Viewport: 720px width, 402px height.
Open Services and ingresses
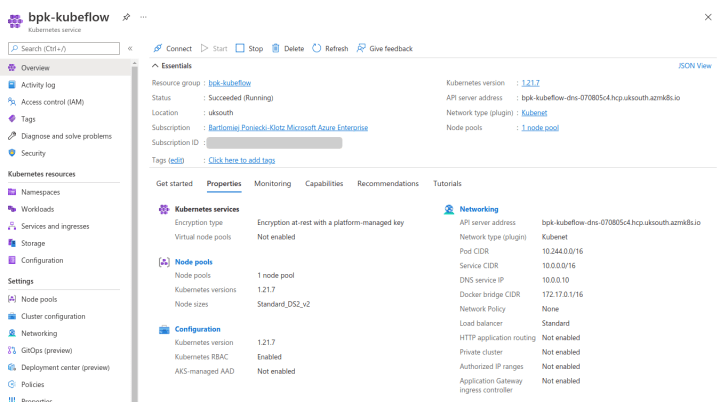coord(55,226)
